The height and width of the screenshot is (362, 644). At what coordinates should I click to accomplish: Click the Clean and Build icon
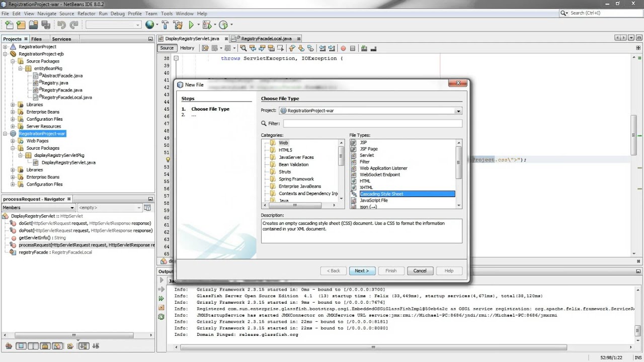178,24
